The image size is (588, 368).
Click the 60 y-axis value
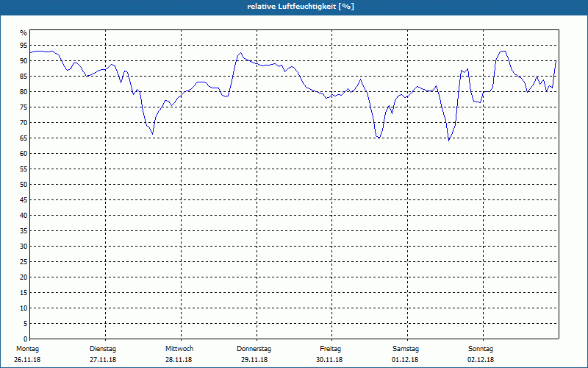tap(24, 154)
